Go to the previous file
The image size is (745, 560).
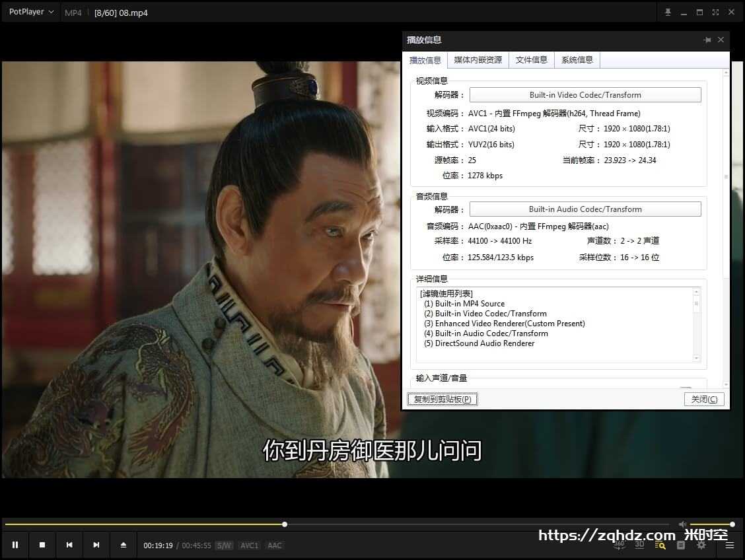tap(69, 545)
